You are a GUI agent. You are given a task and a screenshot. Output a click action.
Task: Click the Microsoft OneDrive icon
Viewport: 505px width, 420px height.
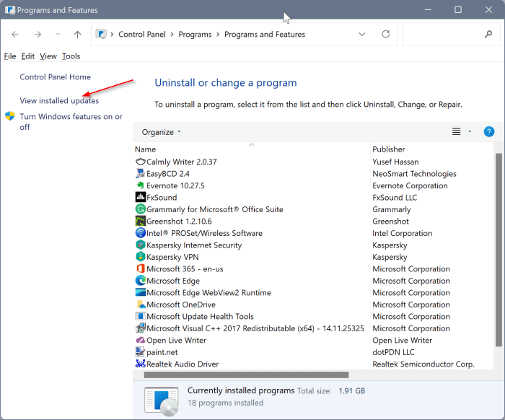tap(141, 305)
